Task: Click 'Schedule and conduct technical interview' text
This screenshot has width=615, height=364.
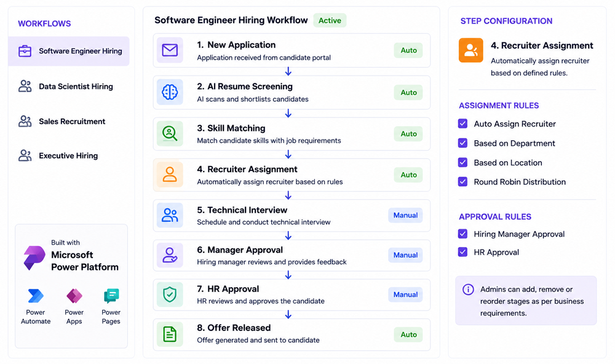Action: (x=264, y=222)
